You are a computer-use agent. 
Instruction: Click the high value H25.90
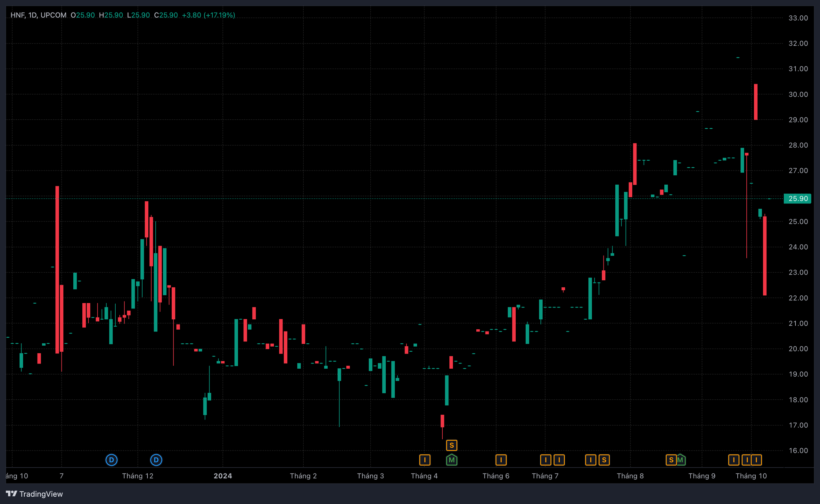point(111,15)
